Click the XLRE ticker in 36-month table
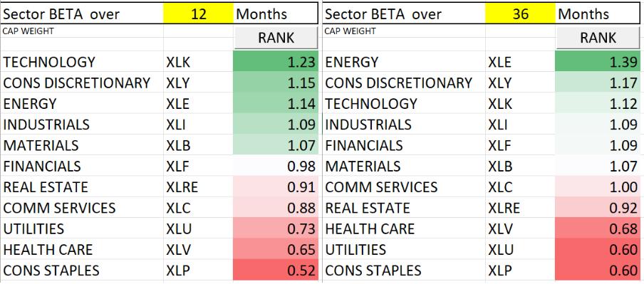 click(504, 208)
